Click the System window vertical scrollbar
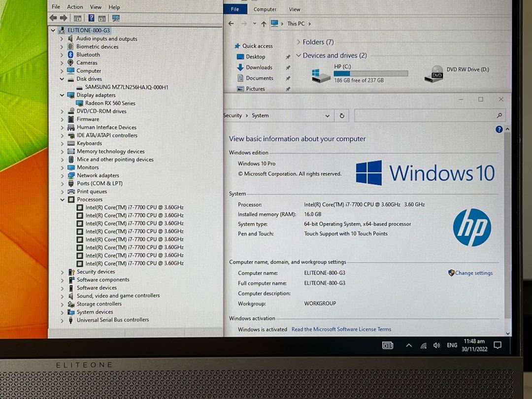Screen dimensions: 532x399 click(x=508, y=222)
